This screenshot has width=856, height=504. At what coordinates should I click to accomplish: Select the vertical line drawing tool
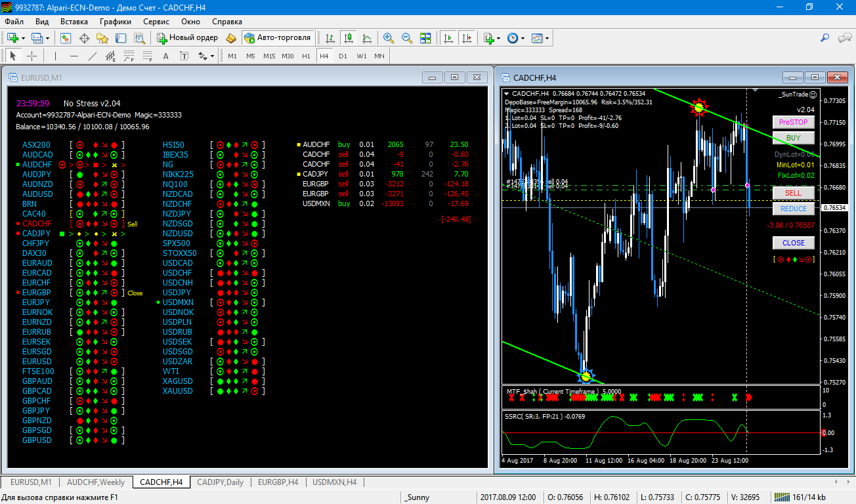55,56
